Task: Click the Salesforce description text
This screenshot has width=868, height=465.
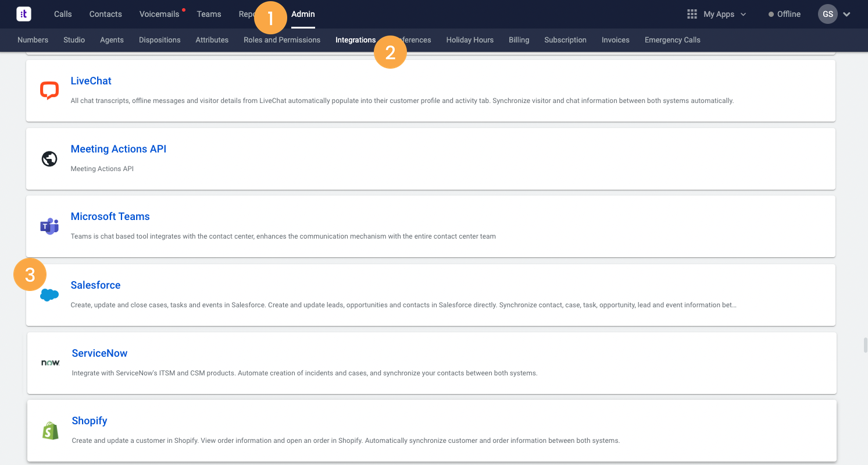Action: pos(403,305)
